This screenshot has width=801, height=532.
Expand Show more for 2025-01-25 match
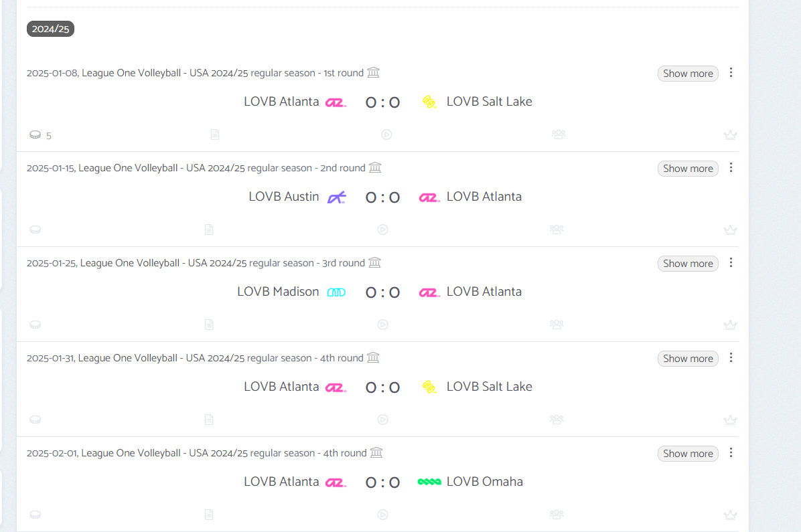click(688, 264)
